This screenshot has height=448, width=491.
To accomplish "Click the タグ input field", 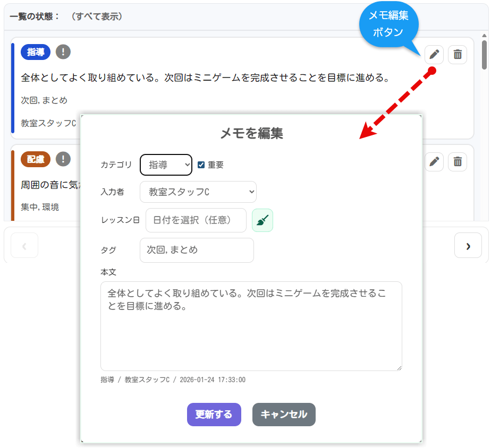I will pos(197,250).
